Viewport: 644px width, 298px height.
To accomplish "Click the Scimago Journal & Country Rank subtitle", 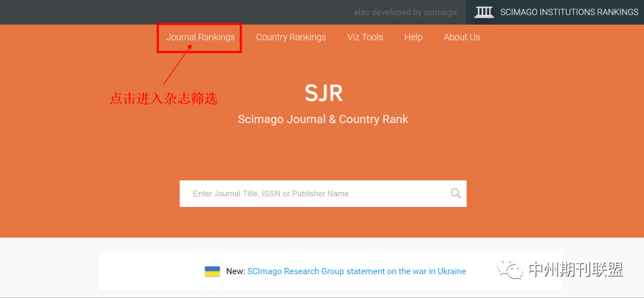I will point(323,120).
